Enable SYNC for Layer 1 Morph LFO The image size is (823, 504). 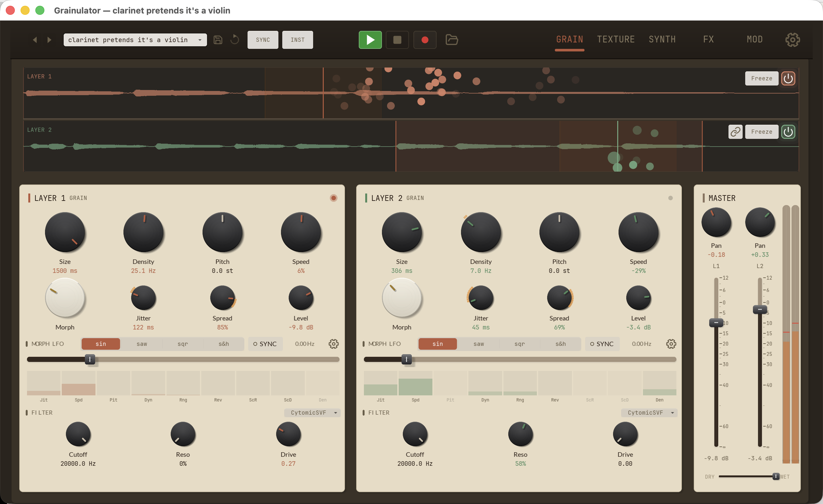[x=265, y=344]
